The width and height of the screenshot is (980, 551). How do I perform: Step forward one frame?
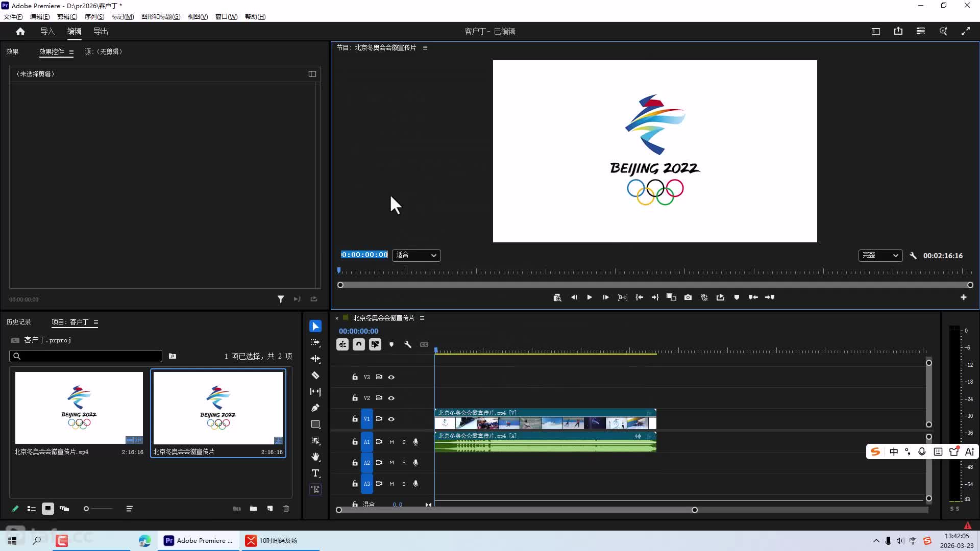tap(606, 297)
